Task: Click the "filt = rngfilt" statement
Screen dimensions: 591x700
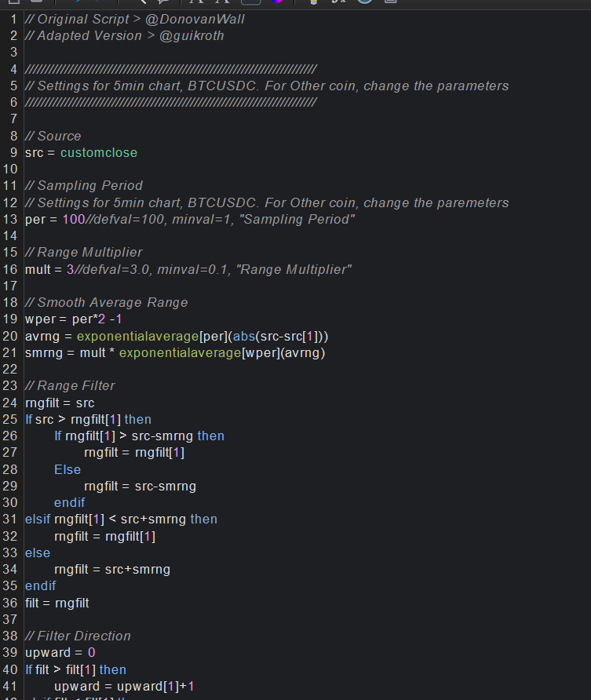Action: pos(57,603)
